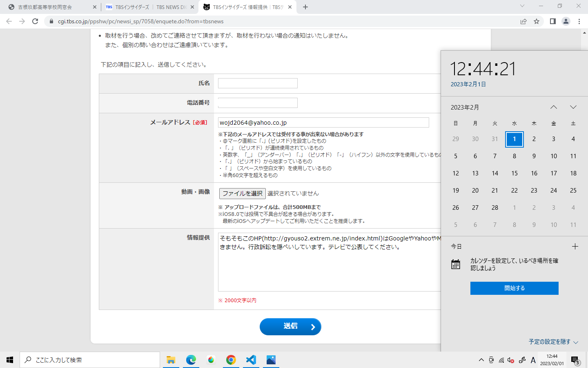The image size is (588, 368).
Task: Collapse the February calendar with the up chevron
Action: click(x=554, y=107)
